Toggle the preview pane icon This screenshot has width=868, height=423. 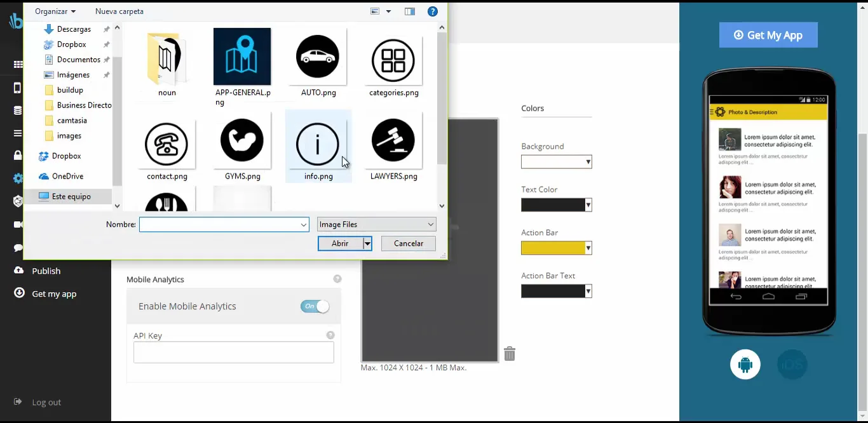coord(410,11)
